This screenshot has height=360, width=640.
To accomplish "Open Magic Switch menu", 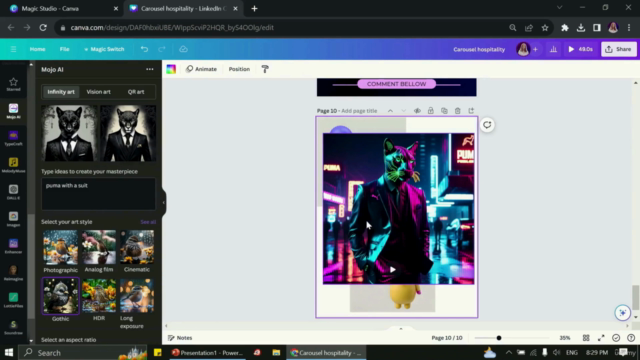I will click(x=104, y=49).
